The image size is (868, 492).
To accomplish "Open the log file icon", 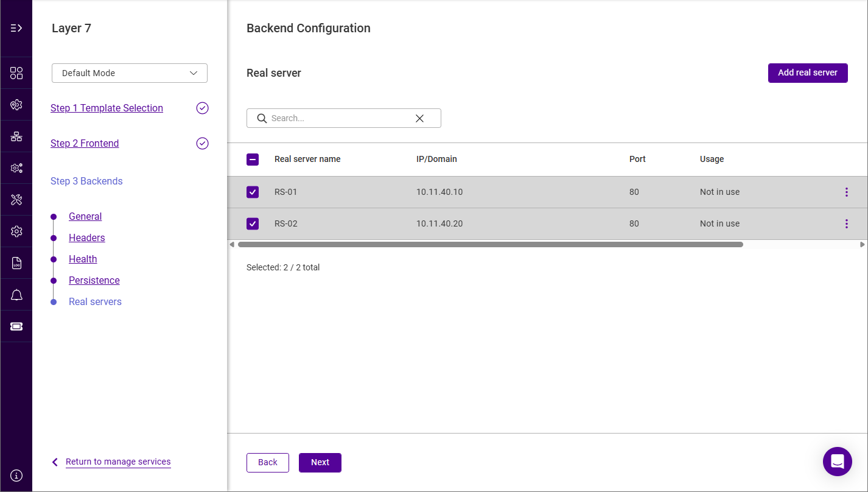I will point(16,263).
